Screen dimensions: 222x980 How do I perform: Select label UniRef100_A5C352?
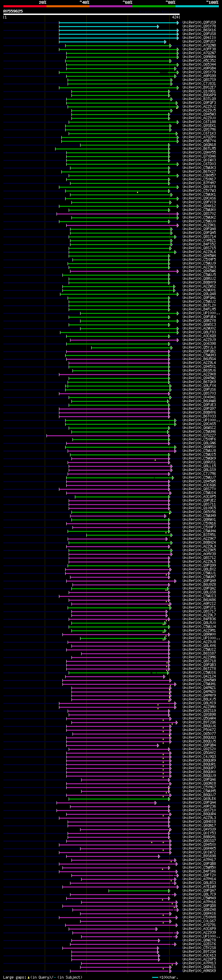[199, 61]
